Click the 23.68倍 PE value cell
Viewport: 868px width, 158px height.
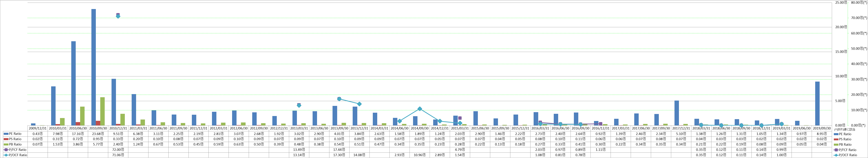click(98, 134)
